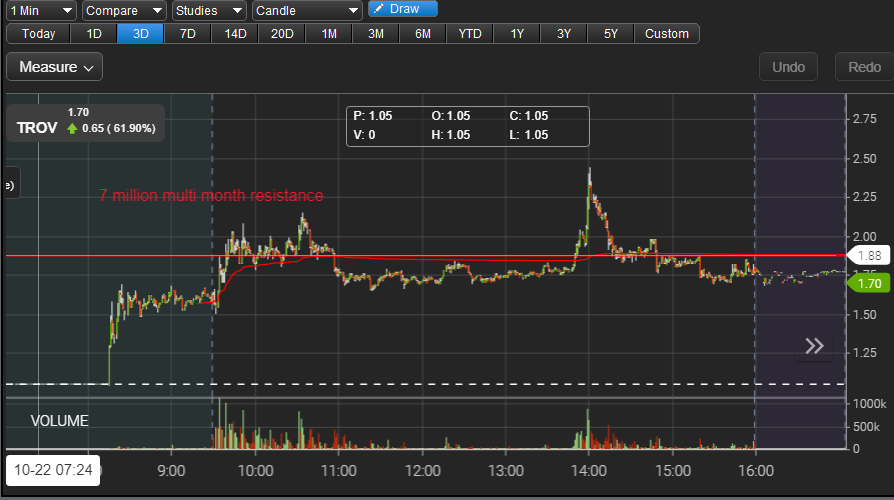Click the P: 1.05 value in OHLC box

(373, 116)
